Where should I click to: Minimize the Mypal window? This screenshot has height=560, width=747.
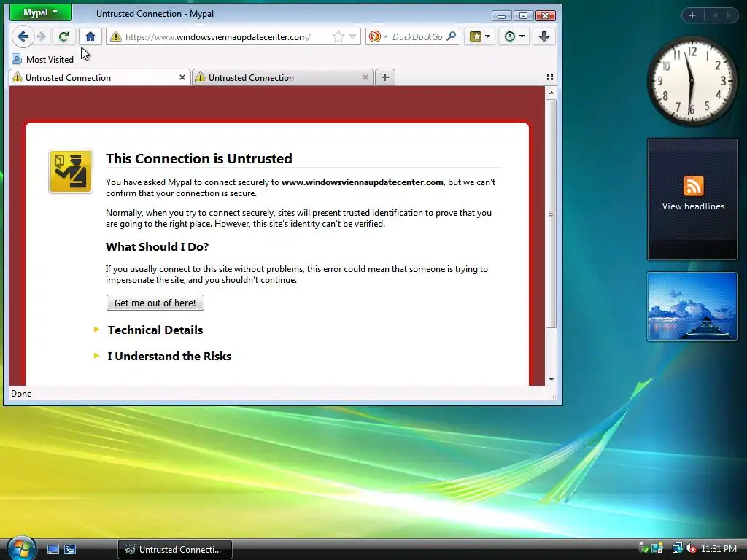click(x=501, y=16)
